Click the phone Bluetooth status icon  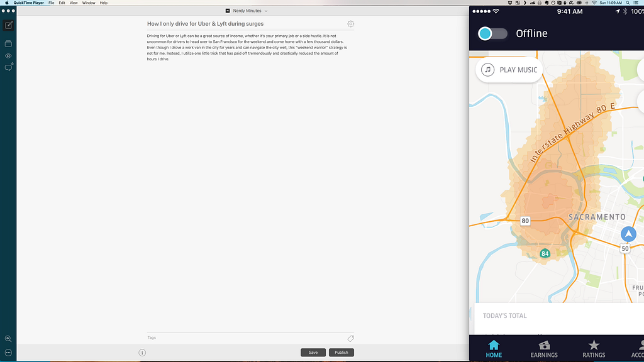click(625, 11)
